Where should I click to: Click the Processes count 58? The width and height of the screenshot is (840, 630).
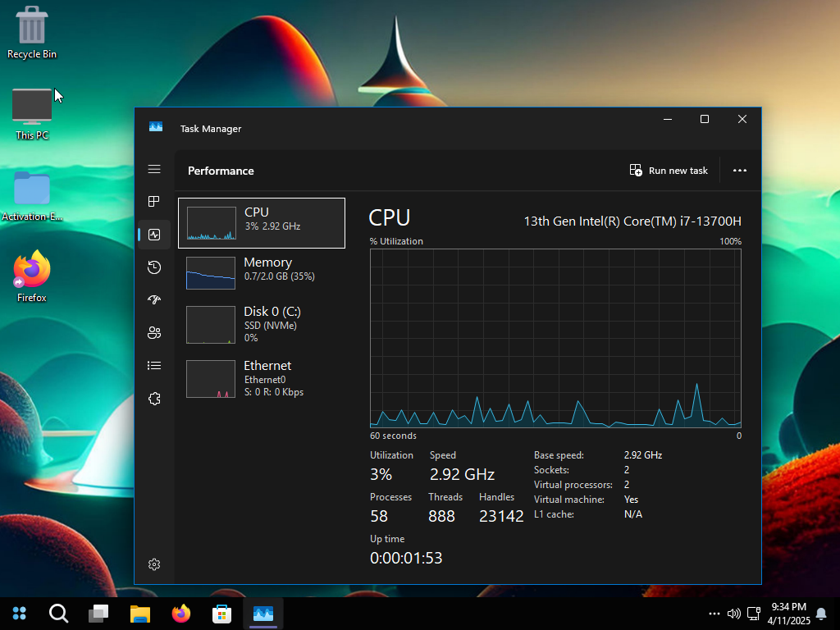(379, 516)
